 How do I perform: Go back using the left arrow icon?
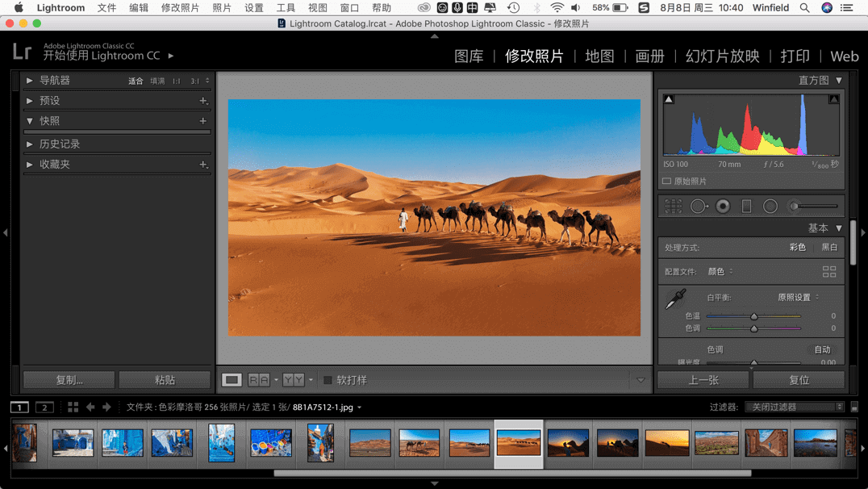coord(90,407)
